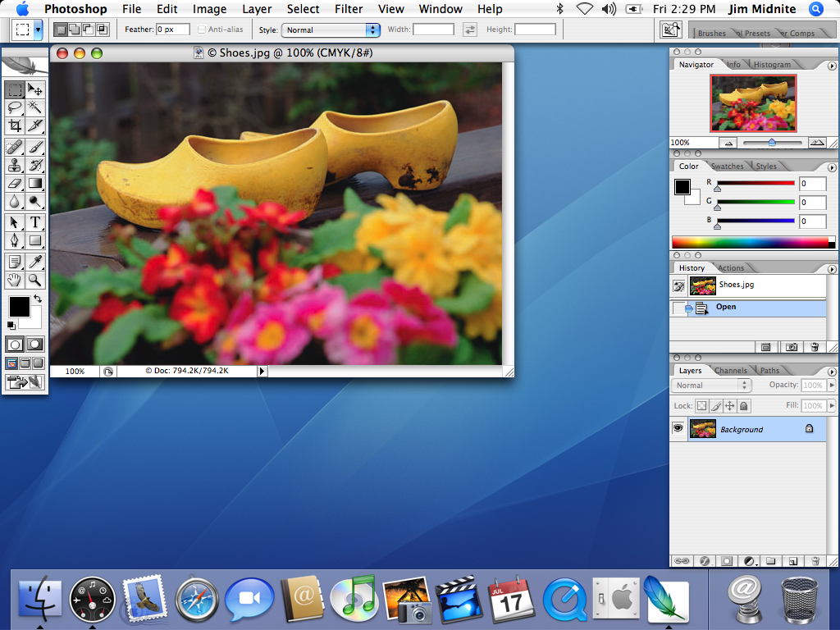
Task: Create new snapshot in History panel
Action: [791, 347]
